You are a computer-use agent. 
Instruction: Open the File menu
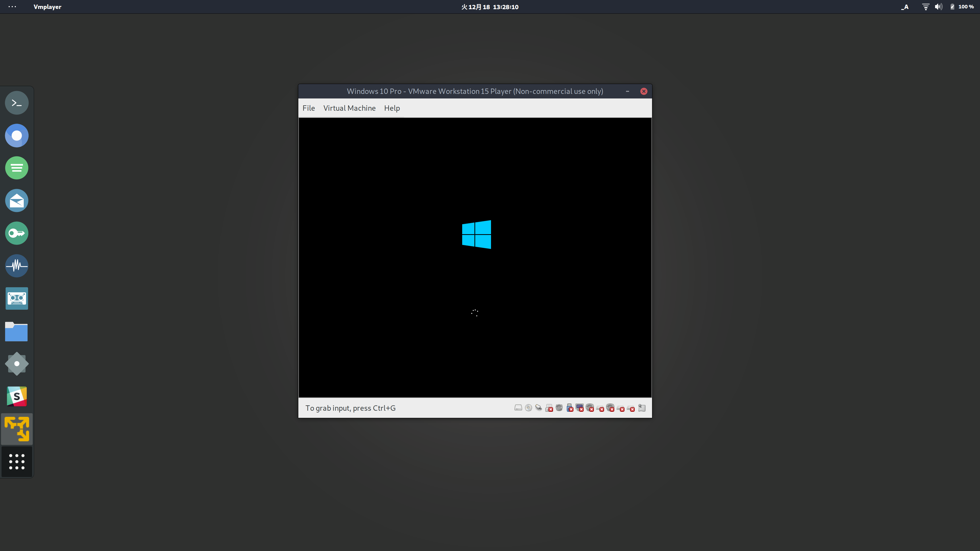(x=309, y=108)
